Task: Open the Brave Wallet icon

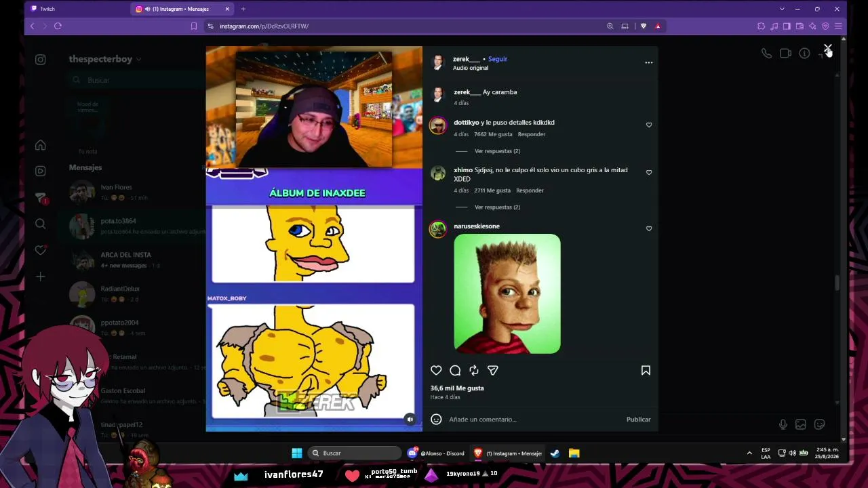Action: (x=800, y=26)
